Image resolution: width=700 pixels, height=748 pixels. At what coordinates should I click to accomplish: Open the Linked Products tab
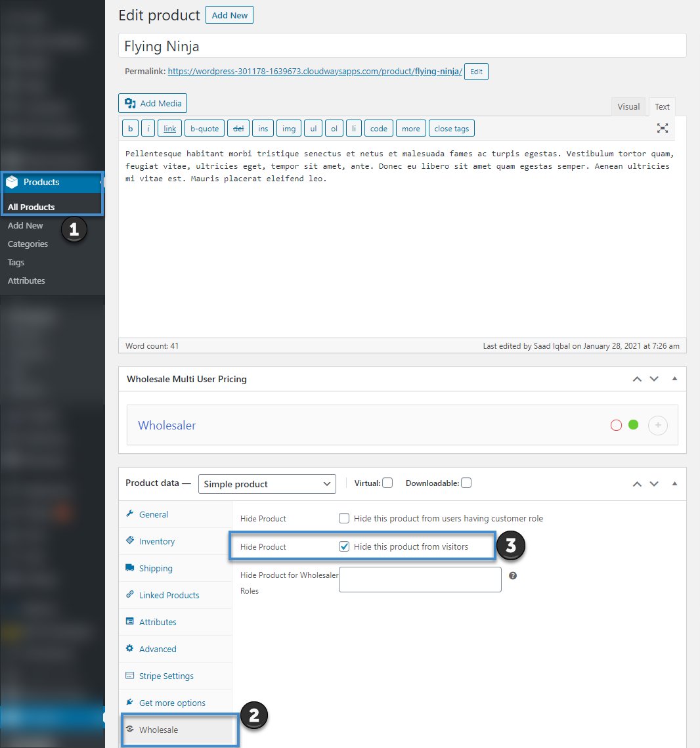pos(175,596)
